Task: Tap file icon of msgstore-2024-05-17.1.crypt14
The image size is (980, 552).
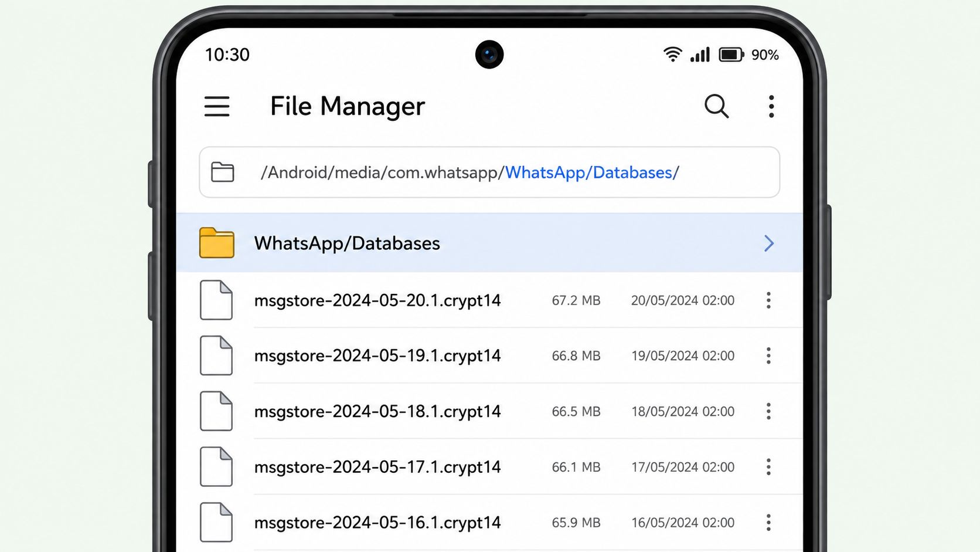Action: tap(216, 466)
